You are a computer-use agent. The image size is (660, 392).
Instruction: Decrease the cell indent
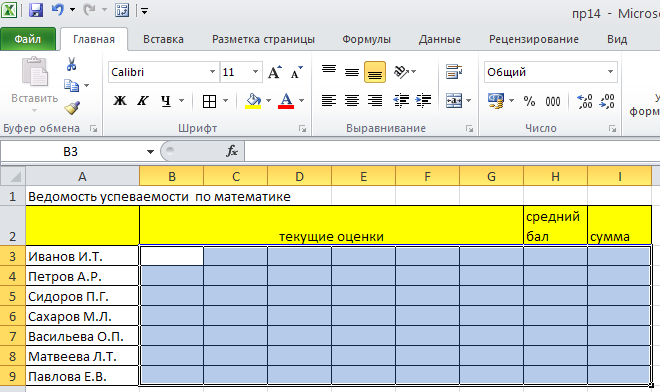401,101
